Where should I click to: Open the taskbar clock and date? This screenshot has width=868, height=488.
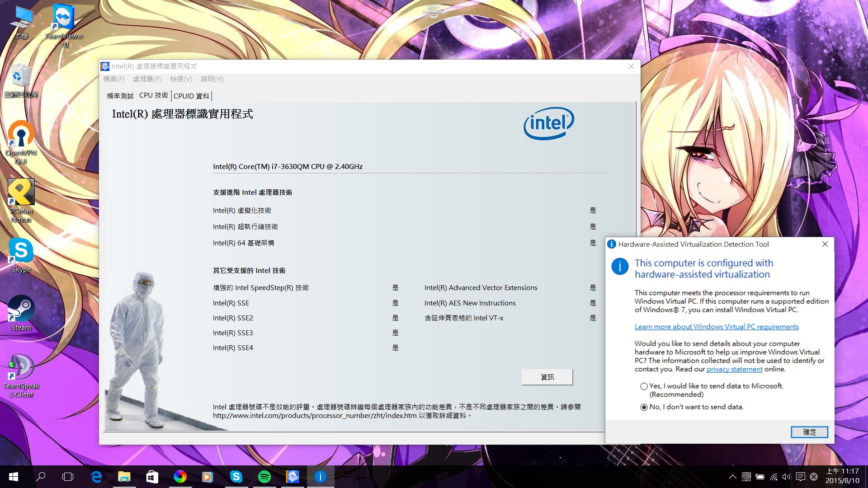coord(842,476)
